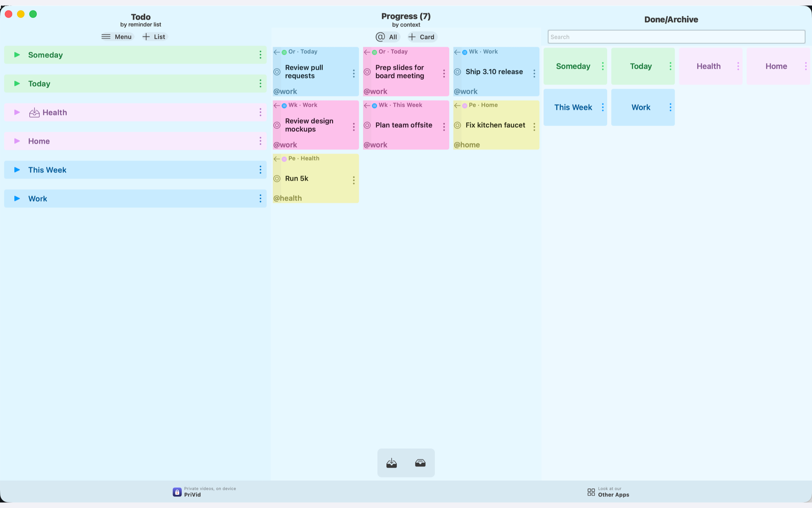Expand the Home list
This screenshot has height=508, width=812.
click(17, 141)
